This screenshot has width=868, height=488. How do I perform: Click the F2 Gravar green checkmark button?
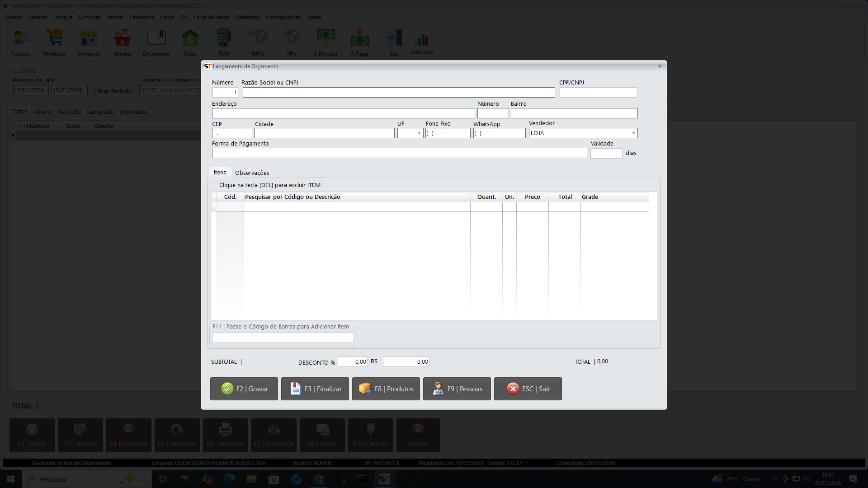244,389
